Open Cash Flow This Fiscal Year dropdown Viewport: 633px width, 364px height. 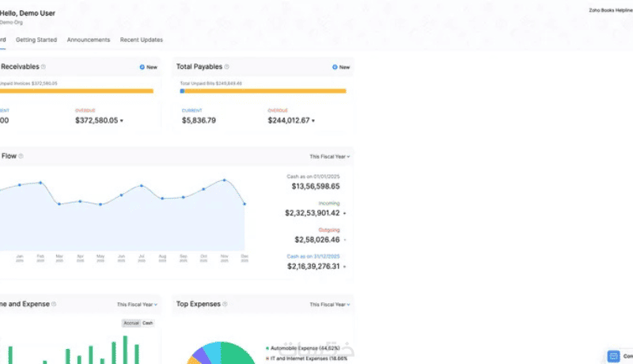point(329,157)
